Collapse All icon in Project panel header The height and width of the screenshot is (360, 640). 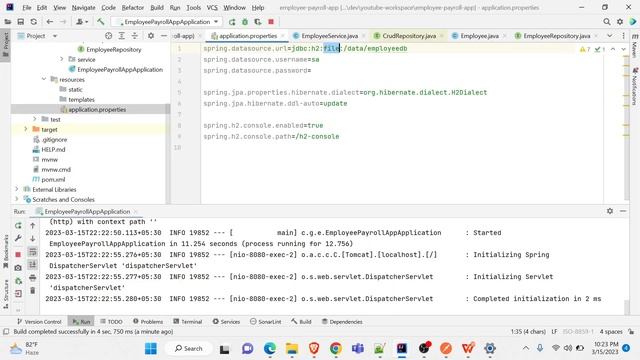tap(135, 36)
